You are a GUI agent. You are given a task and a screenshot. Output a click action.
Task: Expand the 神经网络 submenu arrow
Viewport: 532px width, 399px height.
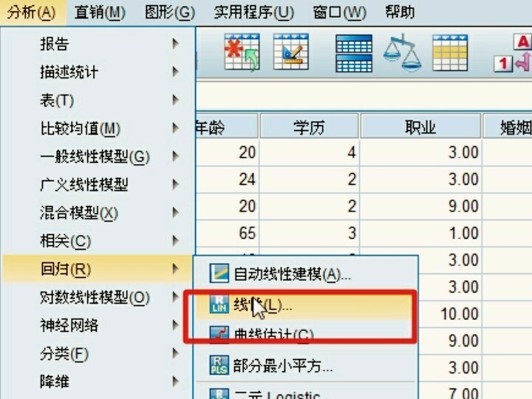pos(175,325)
